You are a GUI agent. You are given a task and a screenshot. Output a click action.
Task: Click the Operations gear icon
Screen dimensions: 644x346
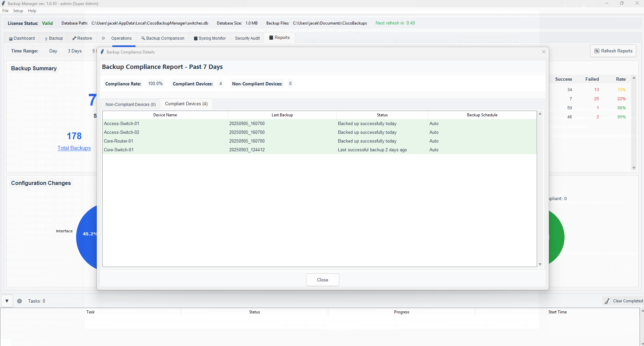[103, 38]
